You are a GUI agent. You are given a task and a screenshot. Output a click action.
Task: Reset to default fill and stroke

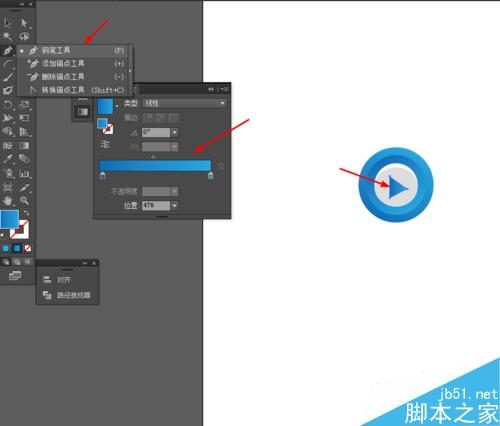click(x=3, y=236)
